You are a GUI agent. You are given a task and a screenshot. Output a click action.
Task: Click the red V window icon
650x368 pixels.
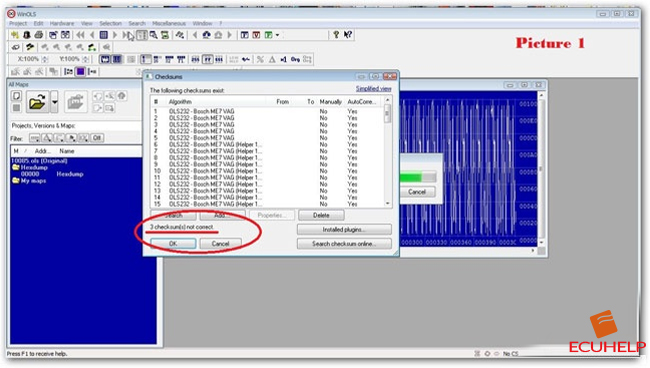pyautogui.click(x=257, y=35)
